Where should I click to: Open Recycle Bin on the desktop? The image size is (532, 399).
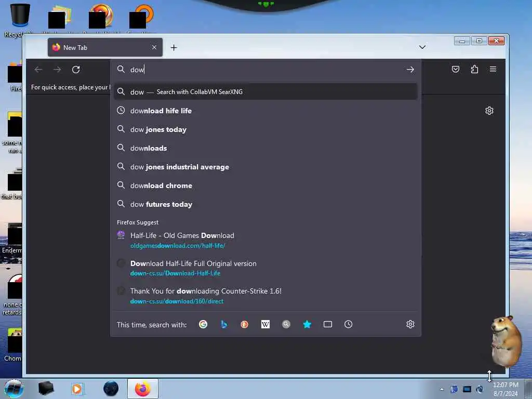pos(19,20)
